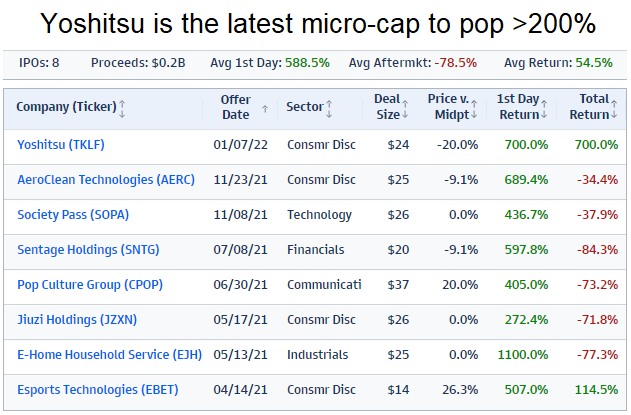Screen dimensions: 631x415
Task: Click the Company (Ticker) column header
Action: 66,107
